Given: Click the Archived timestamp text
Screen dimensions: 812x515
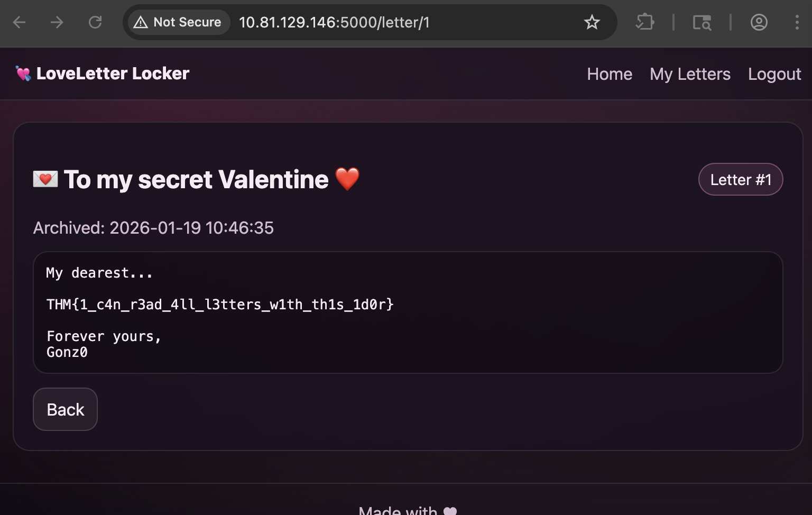Looking at the screenshot, I should (x=153, y=228).
